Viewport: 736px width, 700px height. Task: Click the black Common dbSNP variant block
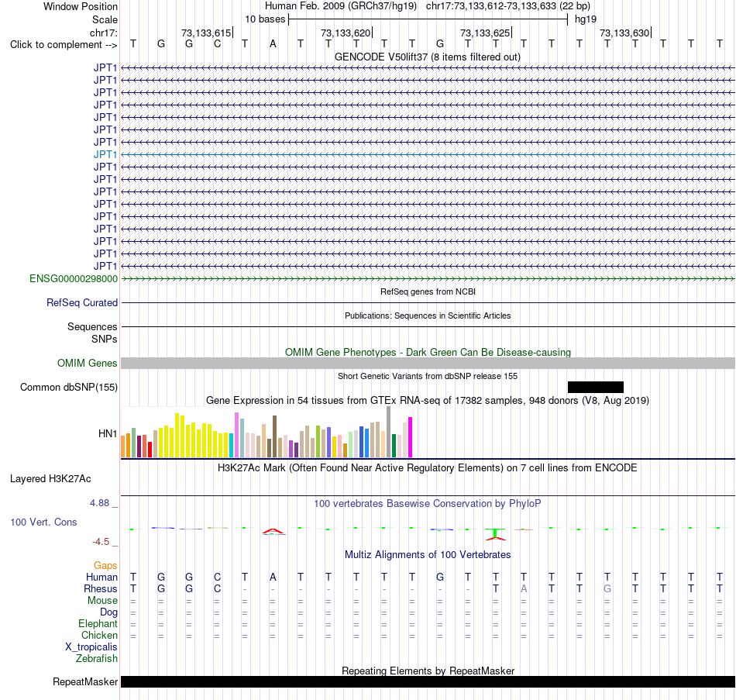[x=596, y=387]
